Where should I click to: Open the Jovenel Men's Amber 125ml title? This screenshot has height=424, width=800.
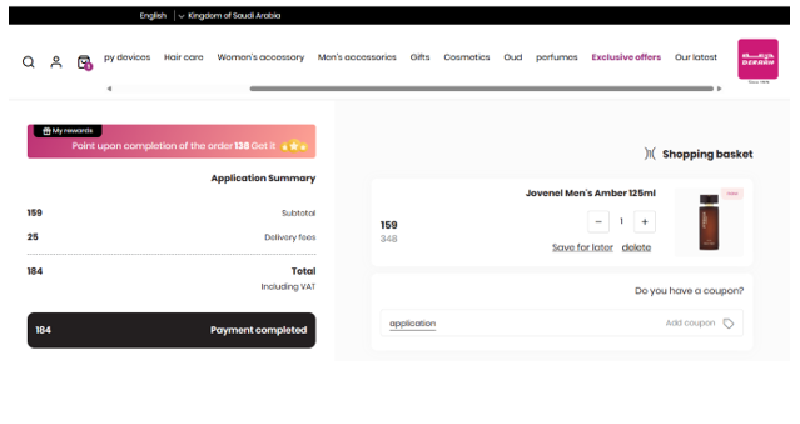pos(591,193)
